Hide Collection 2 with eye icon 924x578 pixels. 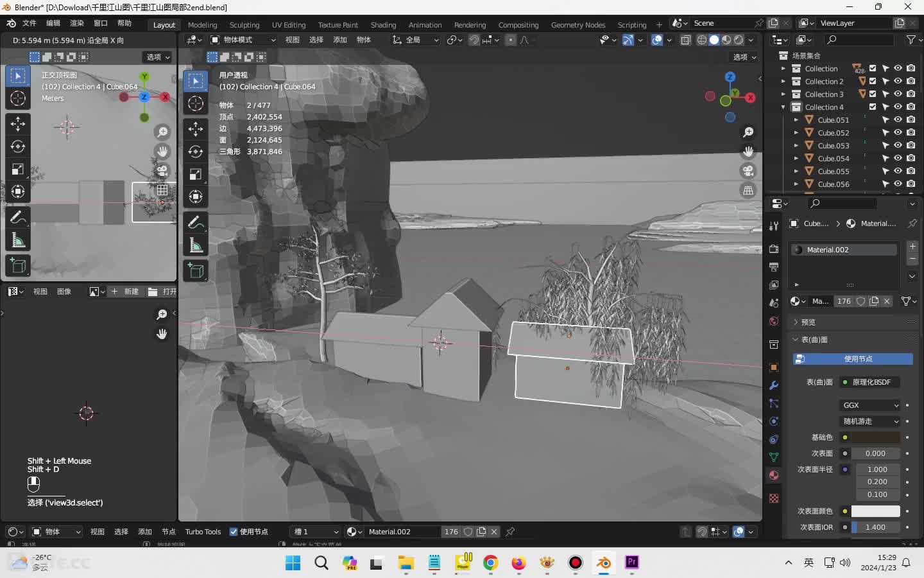point(898,81)
